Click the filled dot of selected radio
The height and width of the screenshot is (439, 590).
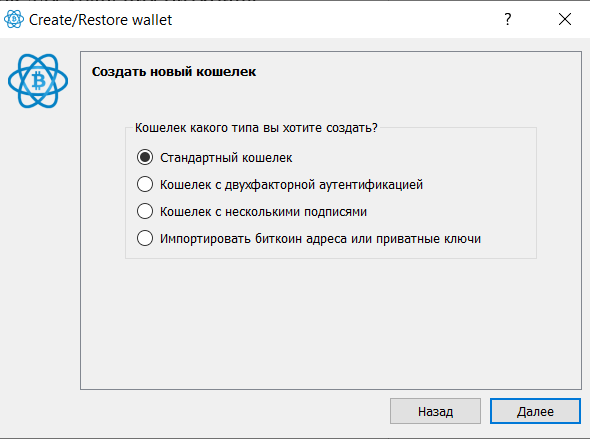coord(145,157)
